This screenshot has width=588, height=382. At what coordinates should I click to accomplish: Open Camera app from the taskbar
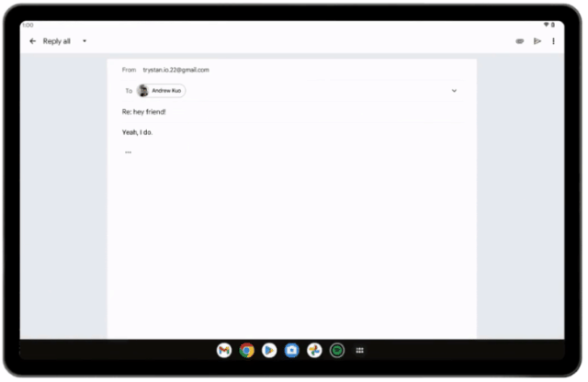(291, 350)
